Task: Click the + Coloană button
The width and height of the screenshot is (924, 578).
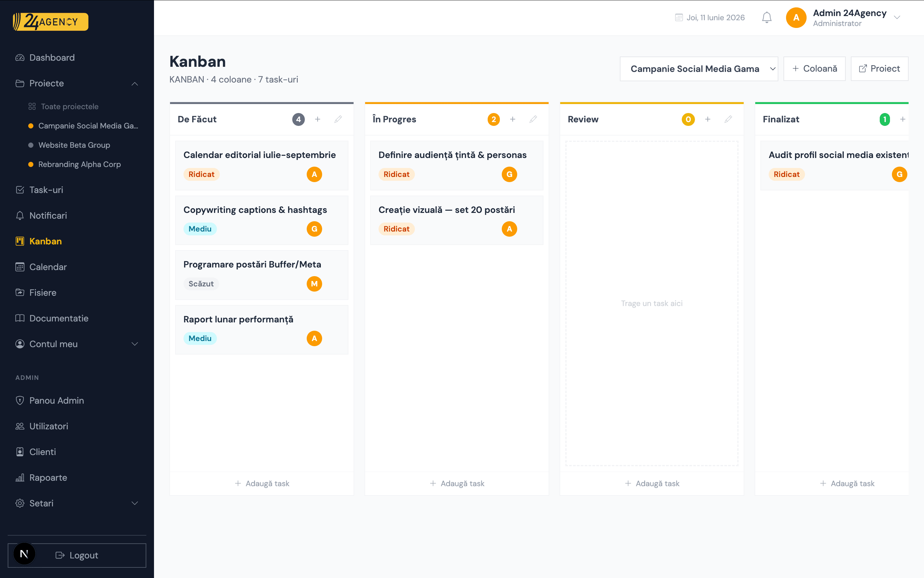Action: 814,69
